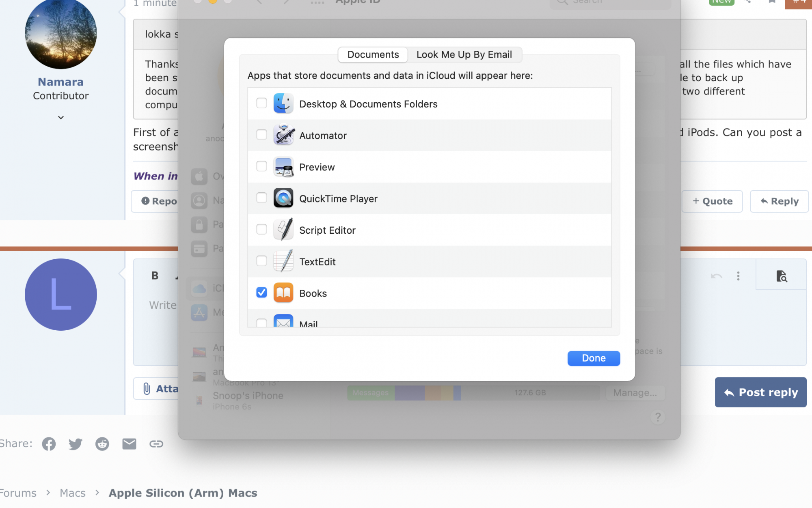The height and width of the screenshot is (508, 812).
Task: Click the Books app icon
Action: 283,293
